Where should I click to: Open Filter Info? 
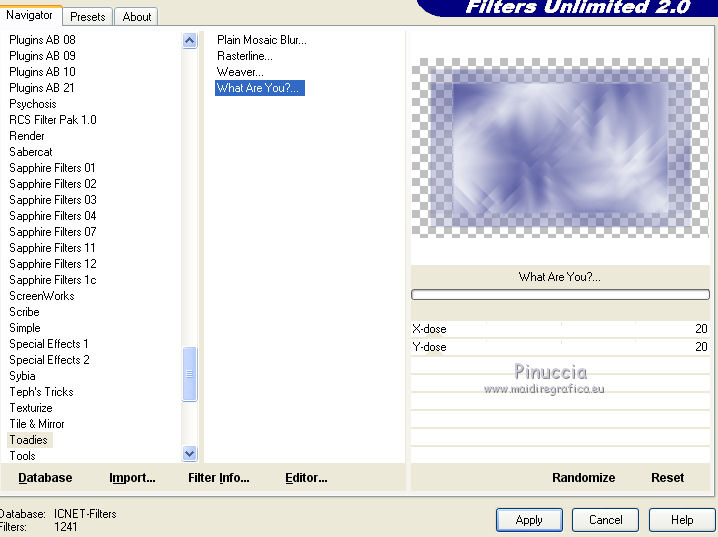[x=218, y=478]
